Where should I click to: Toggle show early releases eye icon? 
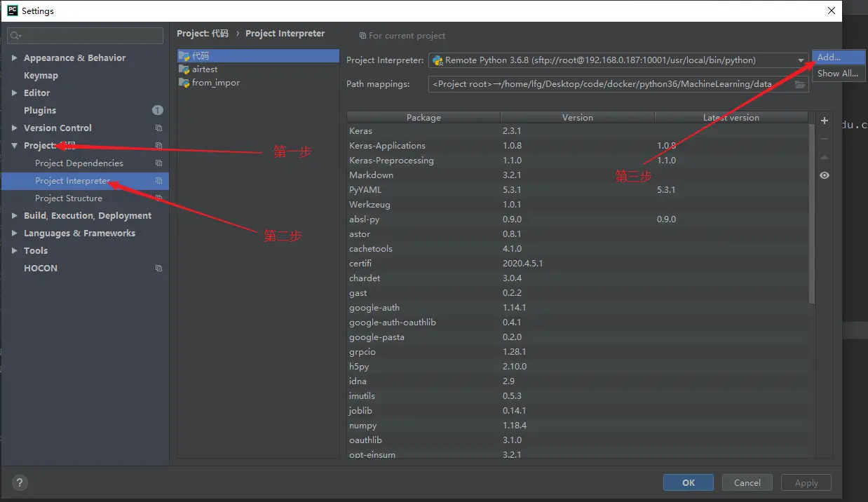[x=825, y=175]
